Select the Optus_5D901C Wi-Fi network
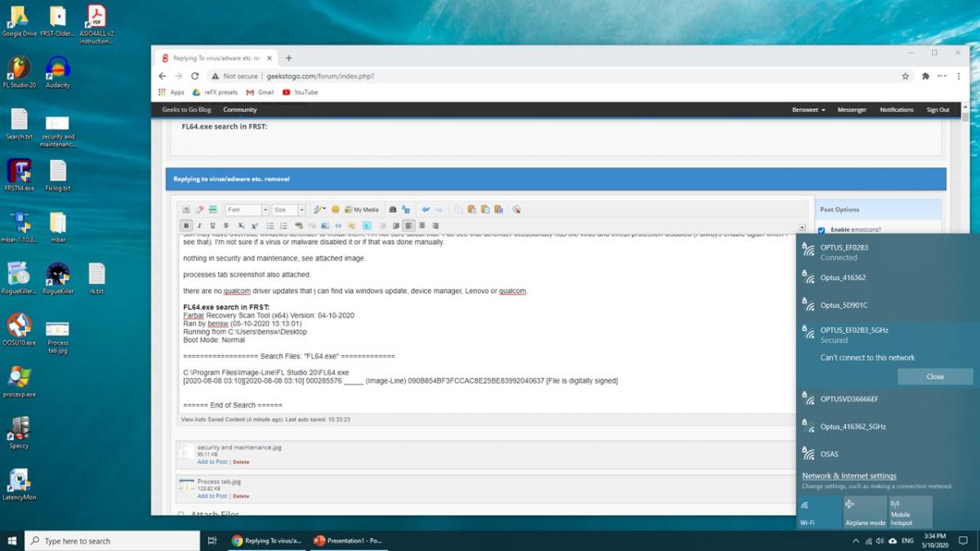Viewport: 980px width, 551px height. coord(888,305)
